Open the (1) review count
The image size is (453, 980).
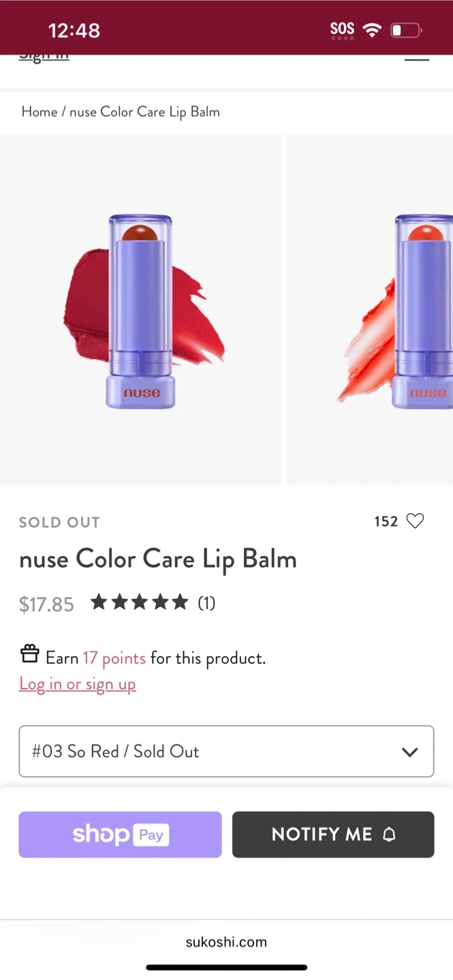point(206,603)
